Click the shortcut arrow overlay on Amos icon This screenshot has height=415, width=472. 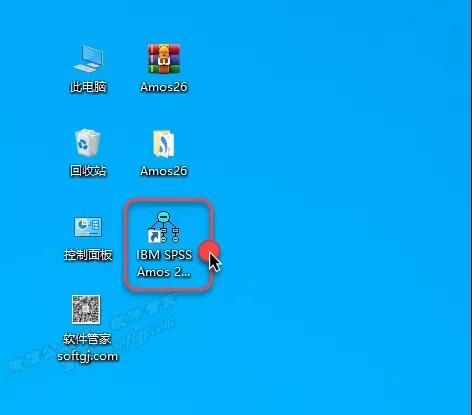tap(154, 236)
